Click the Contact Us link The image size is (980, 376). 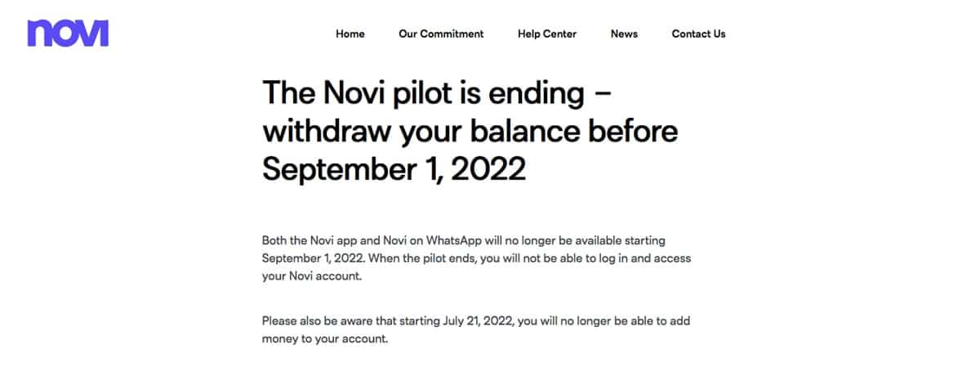pyautogui.click(x=698, y=34)
